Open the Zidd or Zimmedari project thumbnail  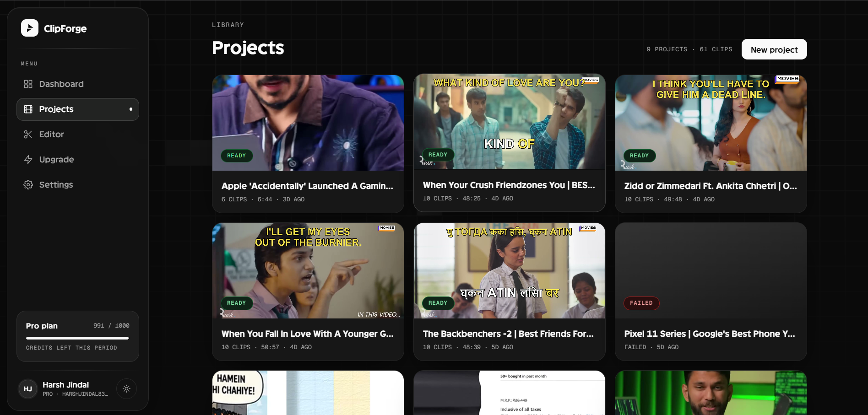(711, 123)
